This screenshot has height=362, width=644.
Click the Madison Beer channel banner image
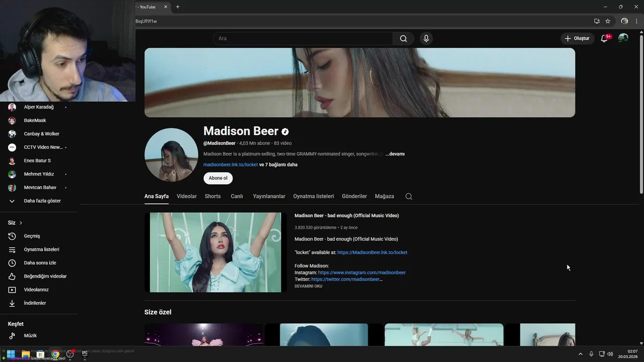(360, 82)
